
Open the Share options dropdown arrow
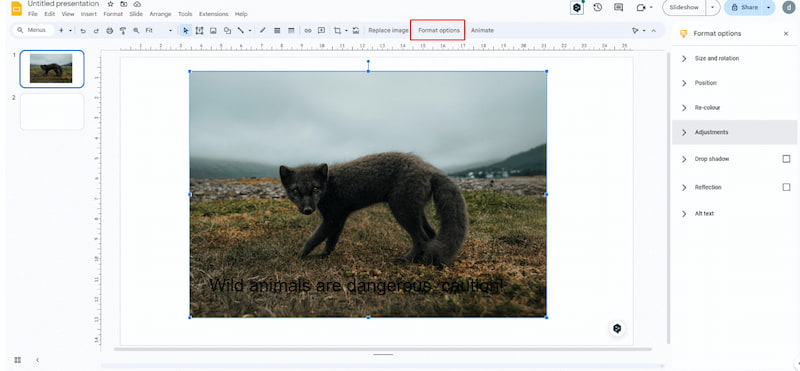coord(768,8)
